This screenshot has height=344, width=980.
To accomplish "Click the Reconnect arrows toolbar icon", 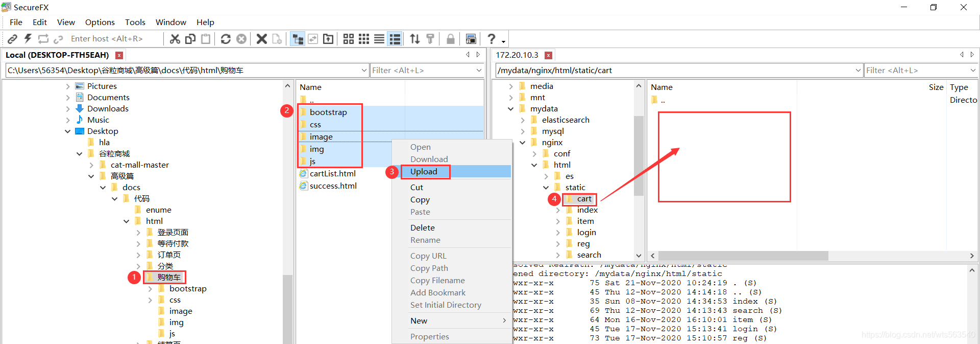I will click(43, 39).
